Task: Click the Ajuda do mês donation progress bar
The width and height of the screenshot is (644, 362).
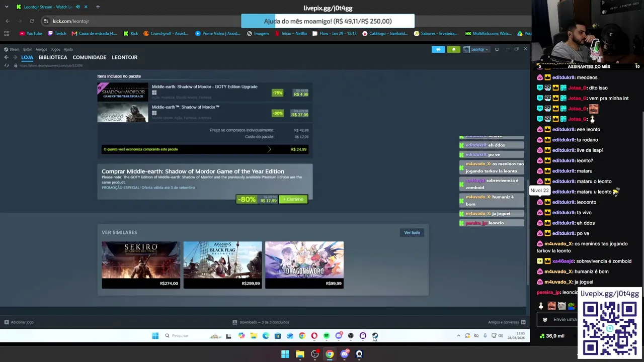Action: (328, 21)
